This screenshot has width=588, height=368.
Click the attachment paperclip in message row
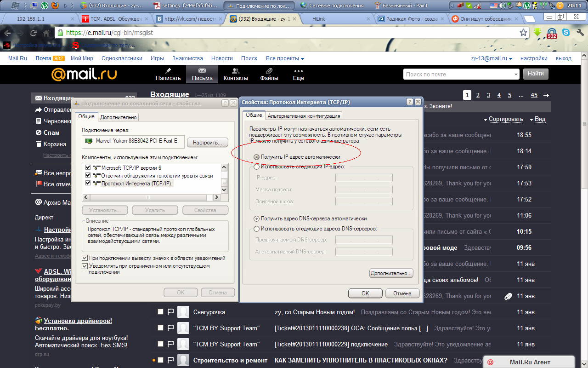pyautogui.click(x=508, y=296)
